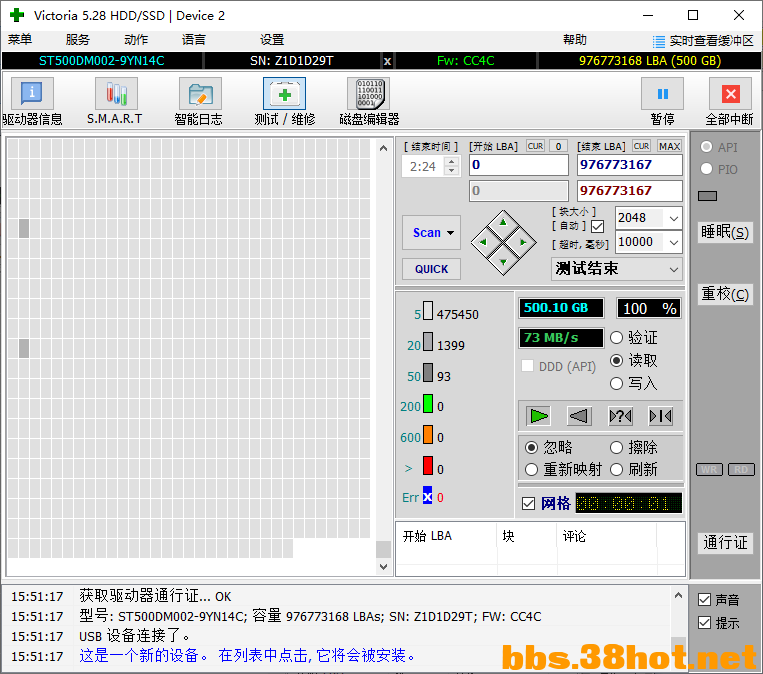Click CUR button beside 开始 LBA

535,146
